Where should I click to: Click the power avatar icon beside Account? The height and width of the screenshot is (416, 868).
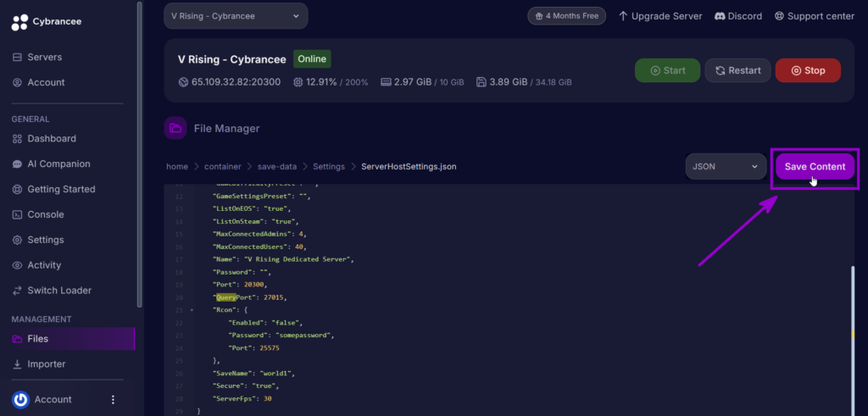pyautogui.click(x=21, y=399)
